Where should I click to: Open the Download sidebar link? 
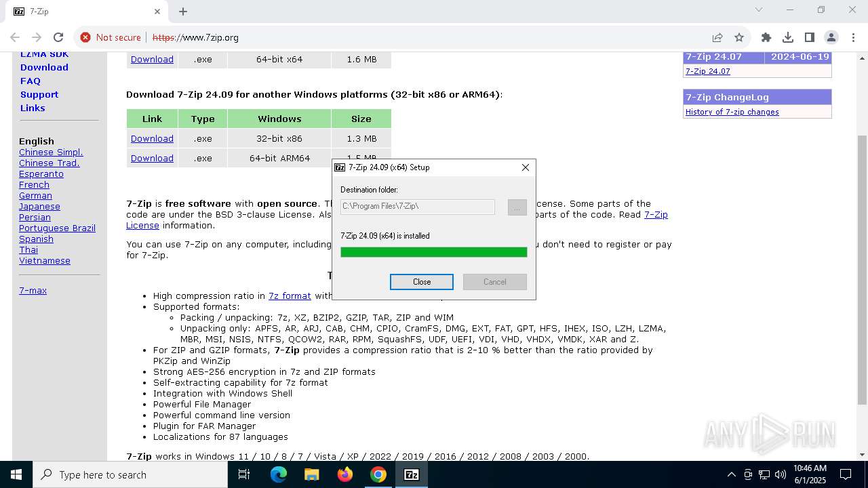click(44, 67)
